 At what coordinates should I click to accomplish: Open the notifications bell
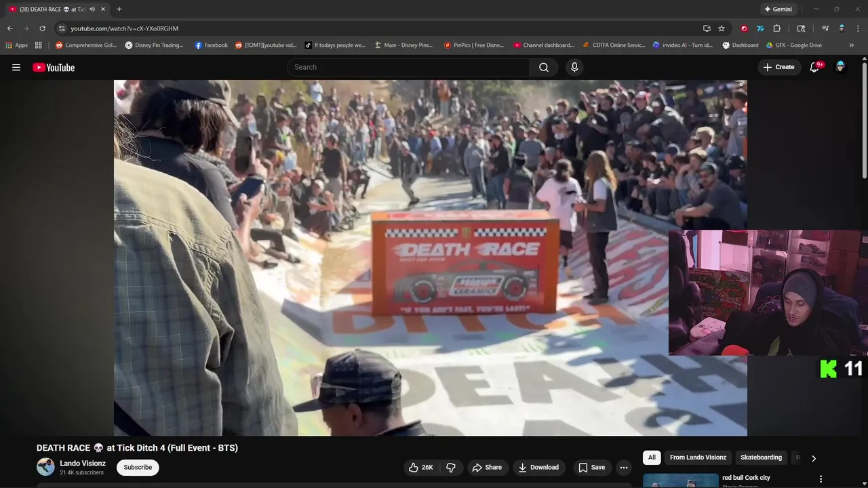pos(814,67)
